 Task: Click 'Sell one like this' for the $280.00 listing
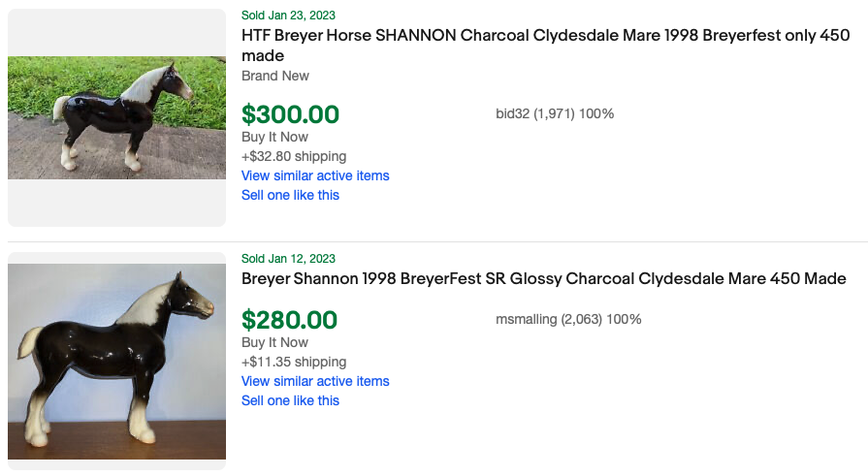[290, 400]
